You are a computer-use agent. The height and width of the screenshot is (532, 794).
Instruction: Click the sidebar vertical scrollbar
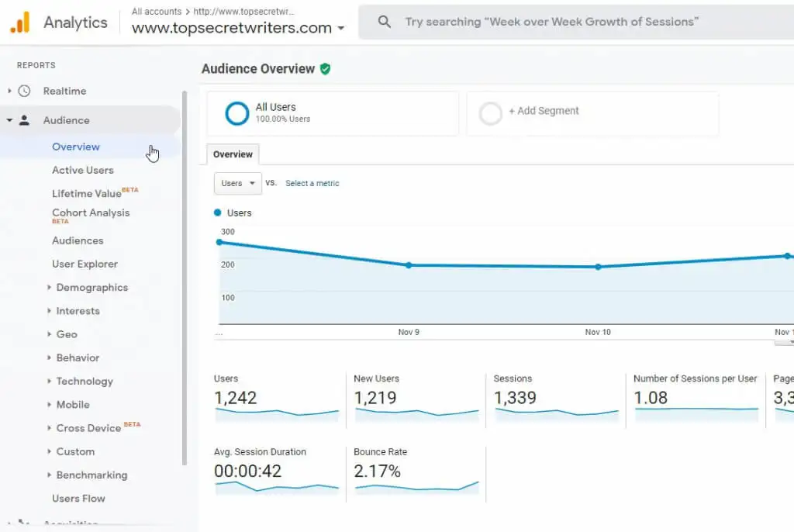(x=185, y=278)
